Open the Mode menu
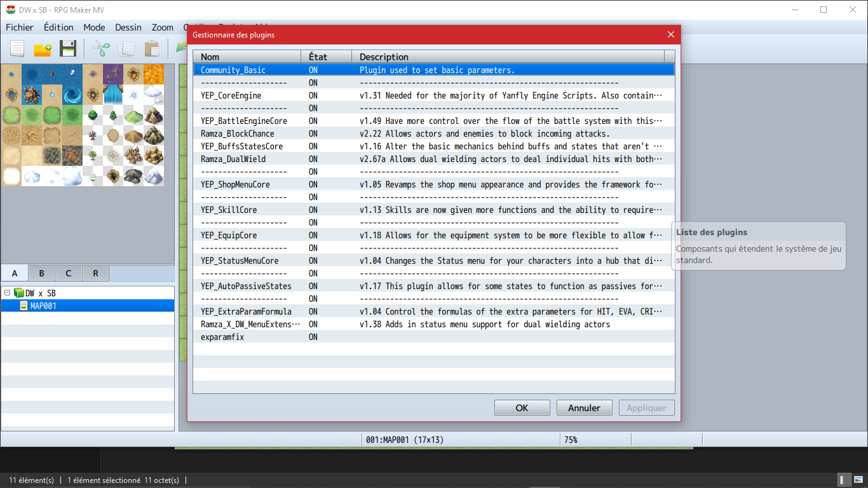868x488 pixels. click(x=94, y=27)
